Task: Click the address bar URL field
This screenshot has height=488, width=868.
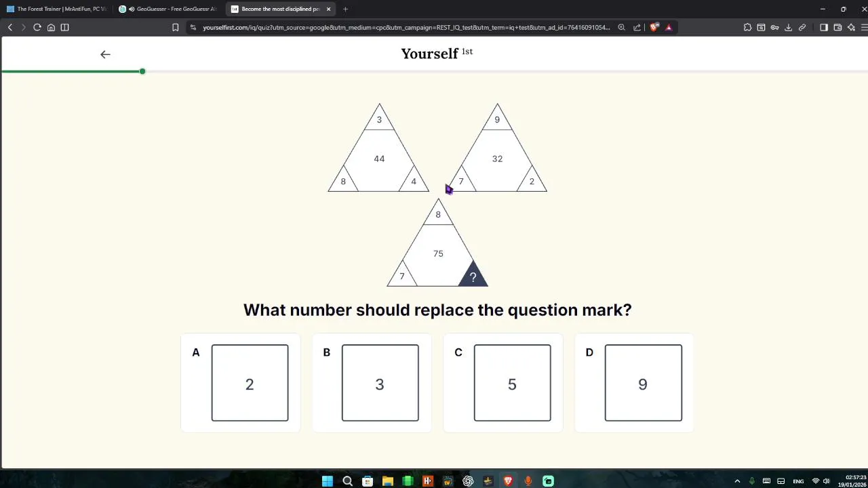Action: (406, 27)
